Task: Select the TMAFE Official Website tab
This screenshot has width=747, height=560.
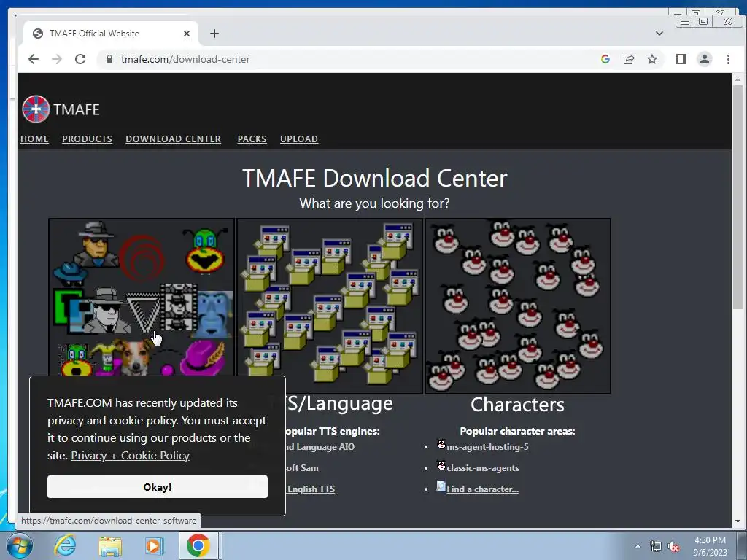Action: pyautogui.click(x=111, y=34)
